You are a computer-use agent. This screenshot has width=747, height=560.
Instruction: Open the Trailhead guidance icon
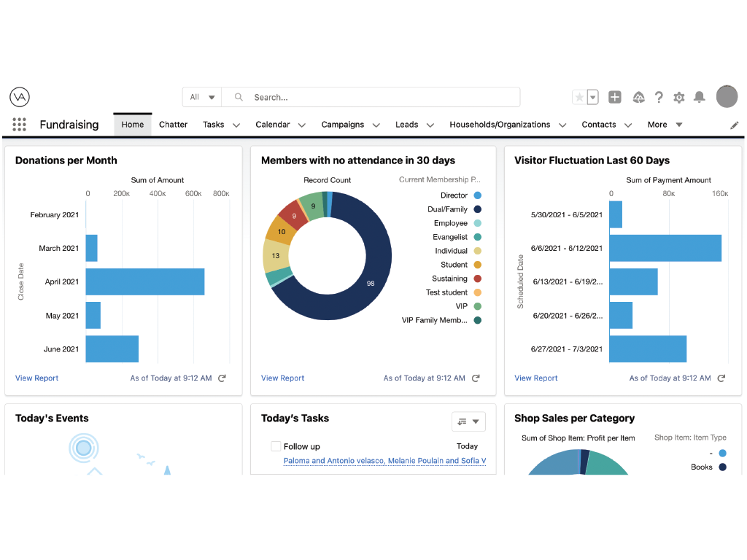[638, 97]
